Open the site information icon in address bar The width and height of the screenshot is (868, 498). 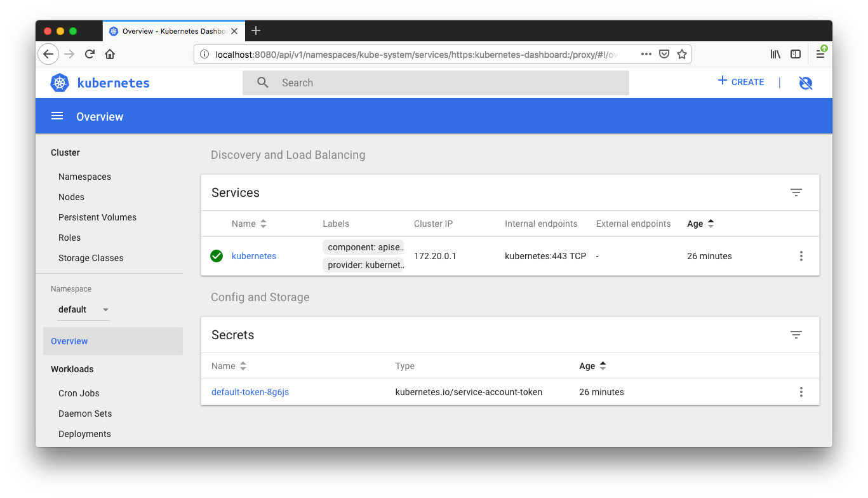[204, 54]
